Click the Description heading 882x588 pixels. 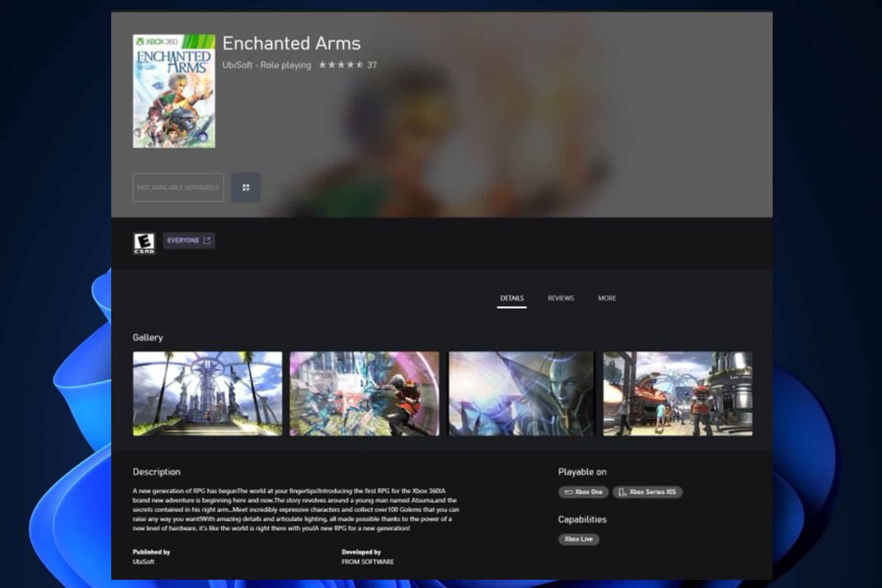tap(157, 472)
